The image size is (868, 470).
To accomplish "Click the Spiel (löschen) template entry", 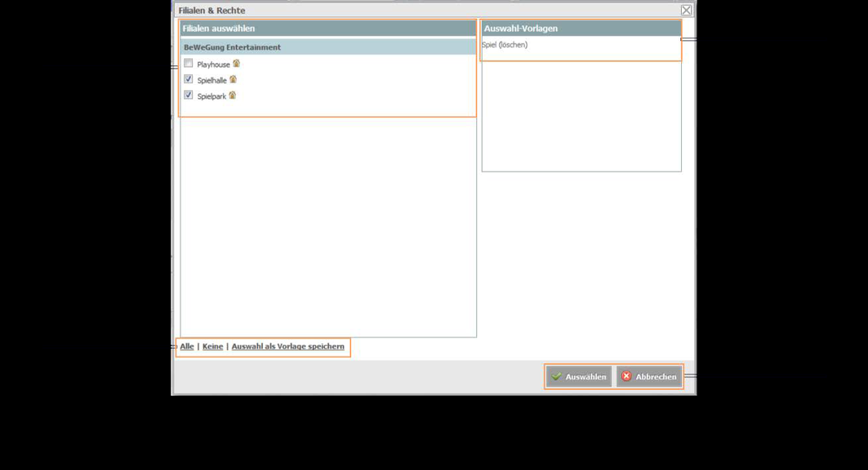I will pyautogui.click(x=505, y=45).
